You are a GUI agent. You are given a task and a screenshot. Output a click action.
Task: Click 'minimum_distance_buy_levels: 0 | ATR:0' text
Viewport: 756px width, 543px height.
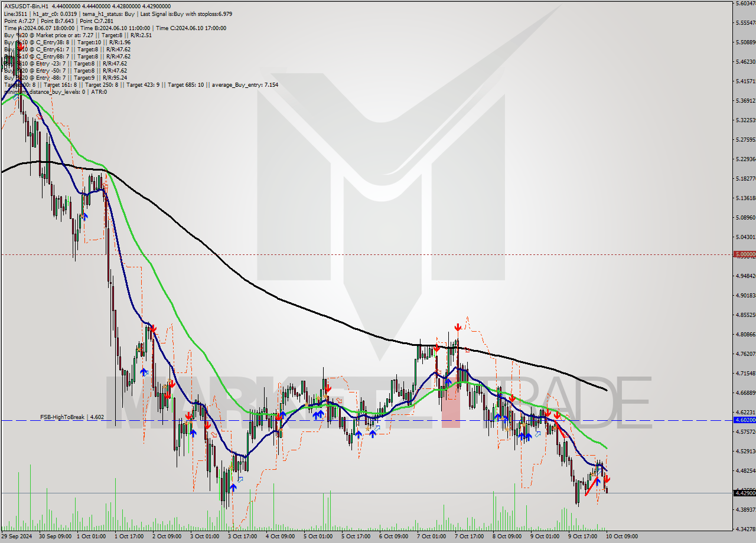55,91
